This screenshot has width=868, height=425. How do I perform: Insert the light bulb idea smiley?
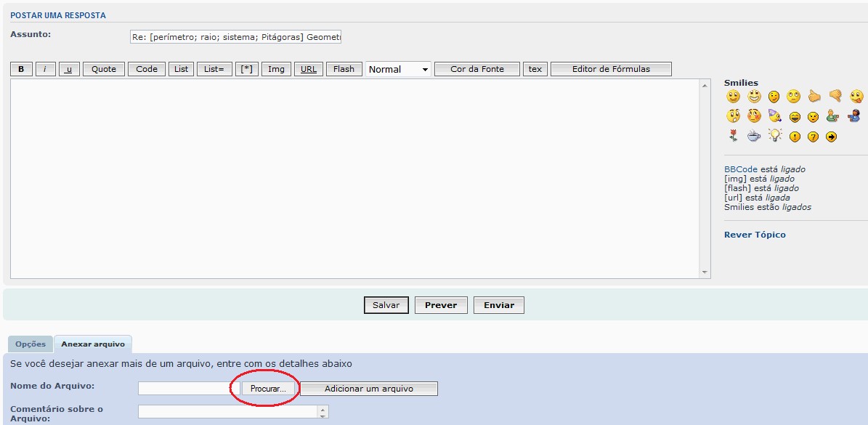coord(774,136)
